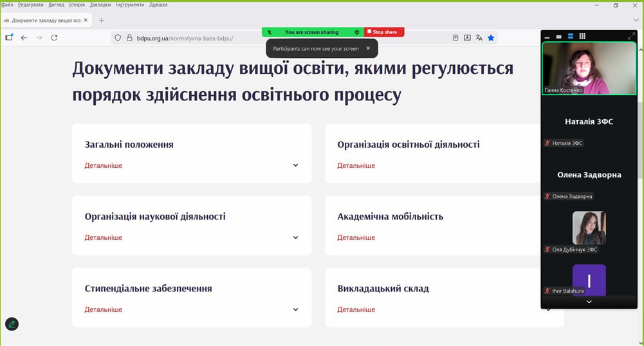The height and width of the screenshot is (346, 644).
Task: Click the expand arrows on Zoom video panel
Action: coord(631,36)
